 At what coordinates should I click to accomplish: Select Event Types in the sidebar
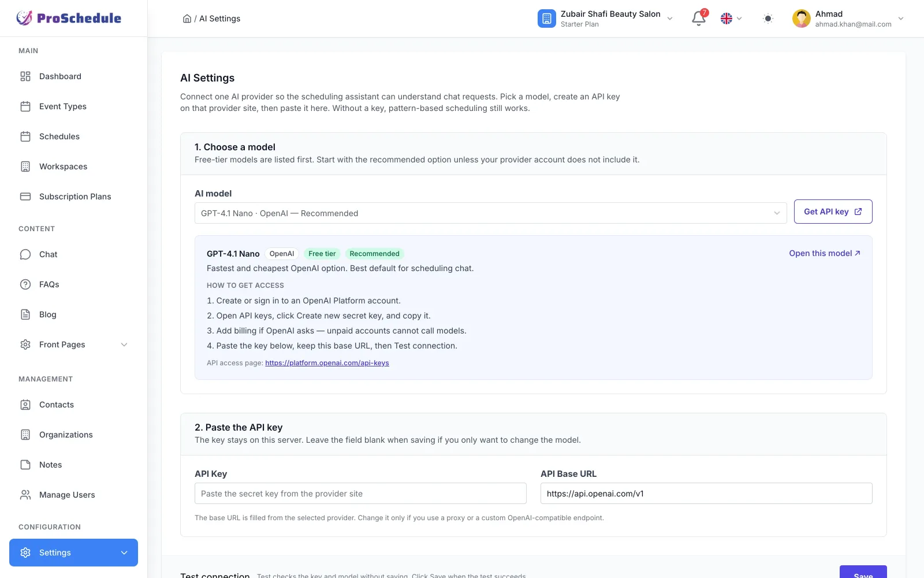coord(74,106)
